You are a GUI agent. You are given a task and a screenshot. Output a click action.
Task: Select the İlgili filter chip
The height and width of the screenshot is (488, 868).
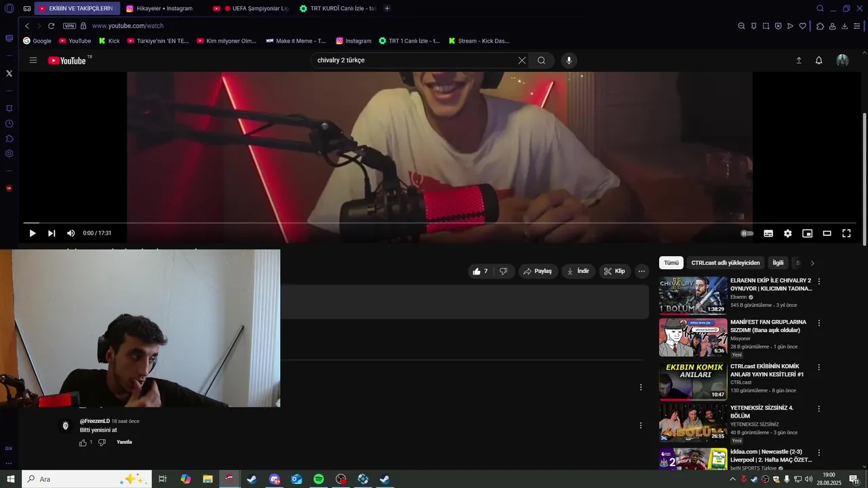click(x=778, y=263)
